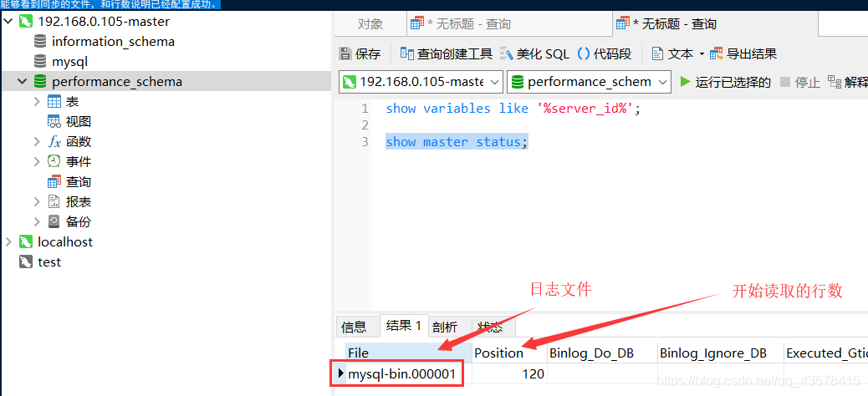
Task: Click the 192.168.0.105-master connection icon in the tree
Action: (26, 22)
